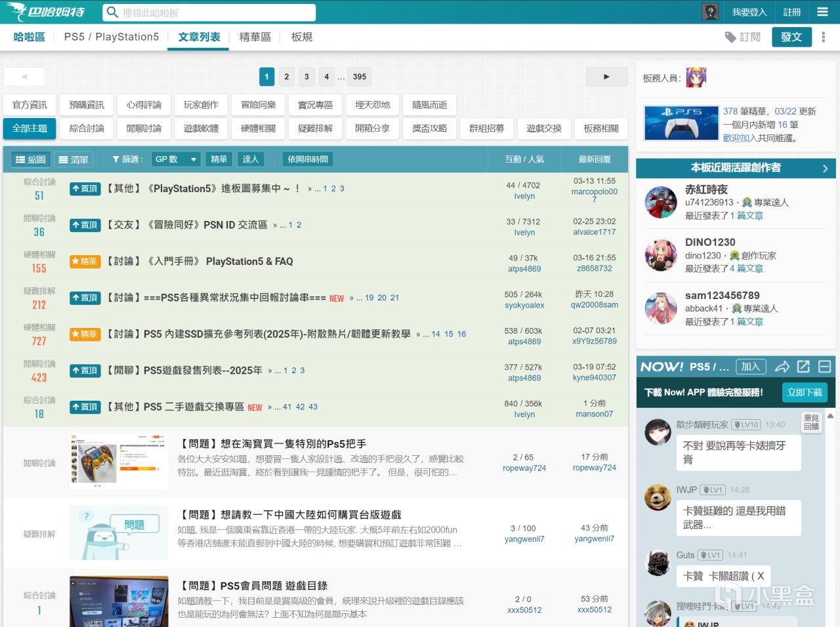Pop out the NOW! chat window
Viewport: 840px width, 627px height.
803,367
